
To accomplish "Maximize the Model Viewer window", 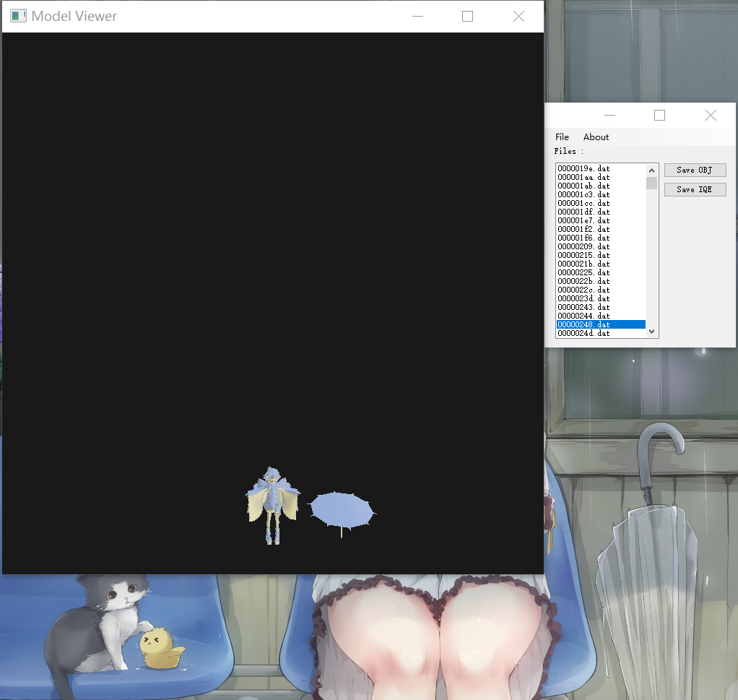I will coord(467,16).
